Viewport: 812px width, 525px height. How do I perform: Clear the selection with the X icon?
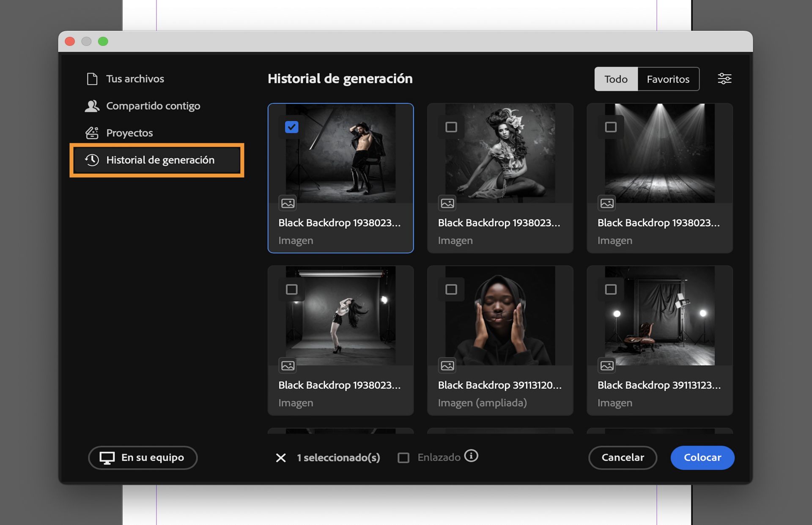[x=281, y=458]
